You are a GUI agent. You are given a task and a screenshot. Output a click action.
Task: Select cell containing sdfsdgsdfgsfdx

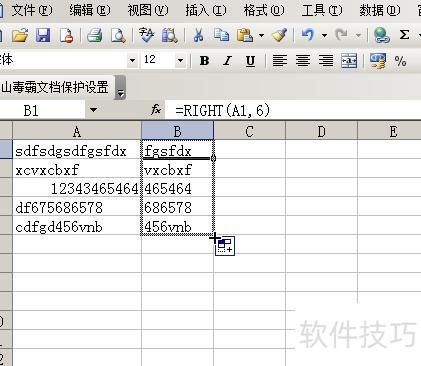77,150
